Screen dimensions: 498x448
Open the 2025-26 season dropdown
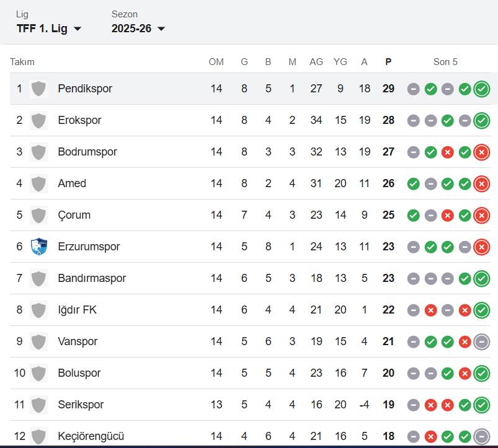coord(138,29)
